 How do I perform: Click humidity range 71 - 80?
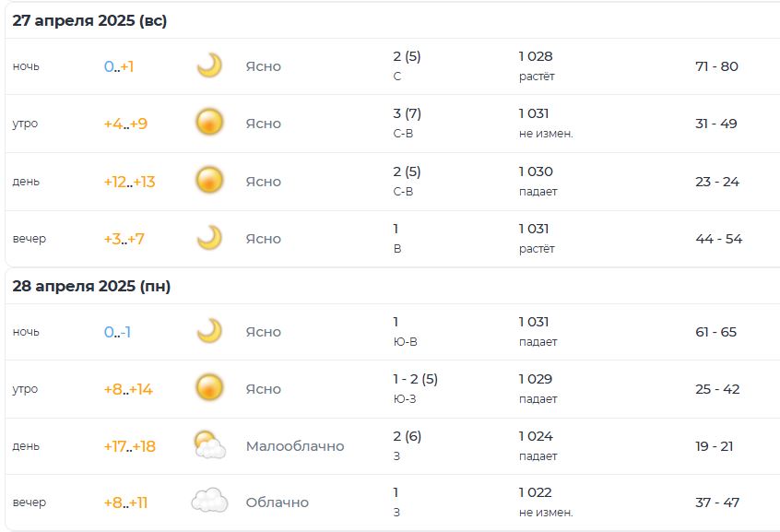coord(716,66)
